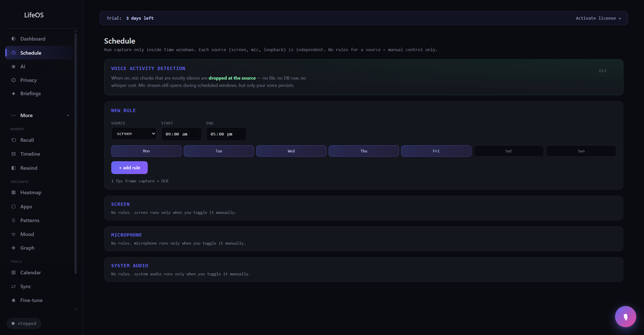644x335 pixels.
Task: Open the Briefings page
Action: click(x=39, y=93)
